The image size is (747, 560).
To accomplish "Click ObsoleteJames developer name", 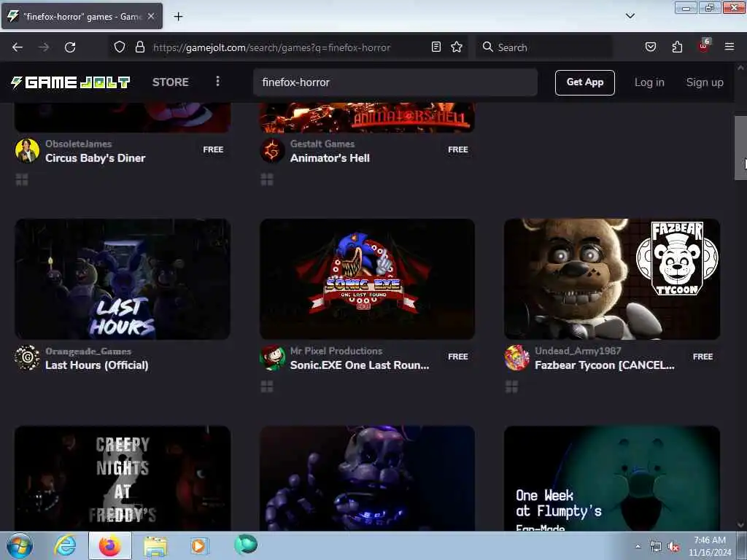I will click(x=79, y=144).
